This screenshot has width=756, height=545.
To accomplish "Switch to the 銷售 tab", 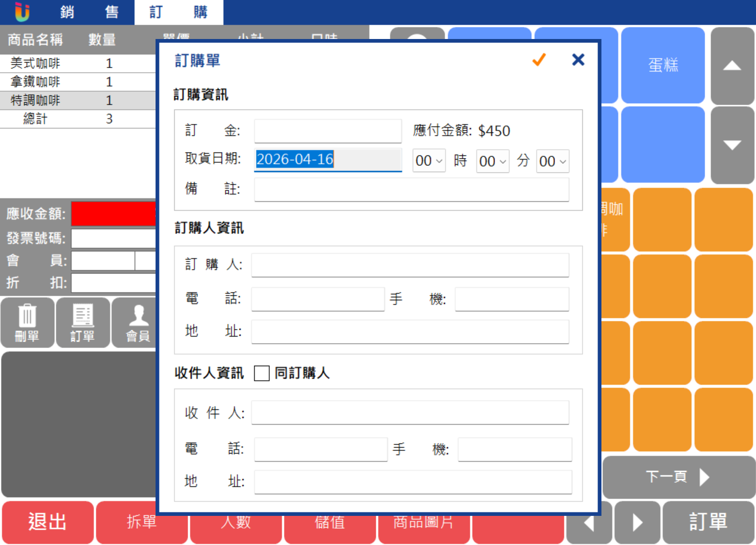I will pyautogui.click(x=89, y=12).
